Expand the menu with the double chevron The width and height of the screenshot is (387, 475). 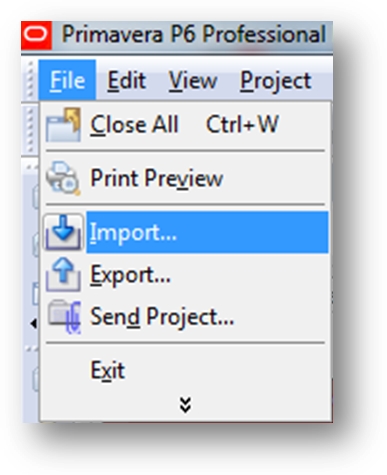pyautogui.click(x=185, y=405)
